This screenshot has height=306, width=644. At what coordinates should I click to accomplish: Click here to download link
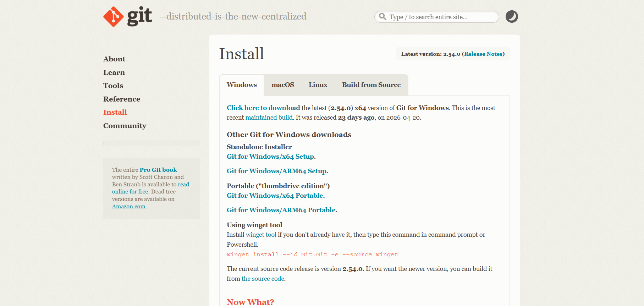263,108
